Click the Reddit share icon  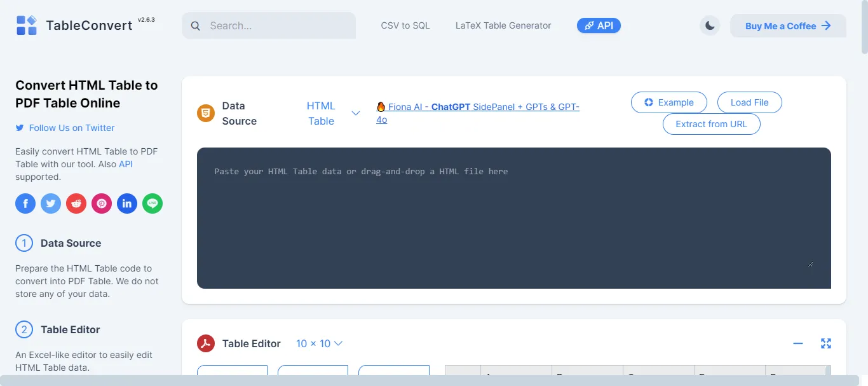point(76,203)
